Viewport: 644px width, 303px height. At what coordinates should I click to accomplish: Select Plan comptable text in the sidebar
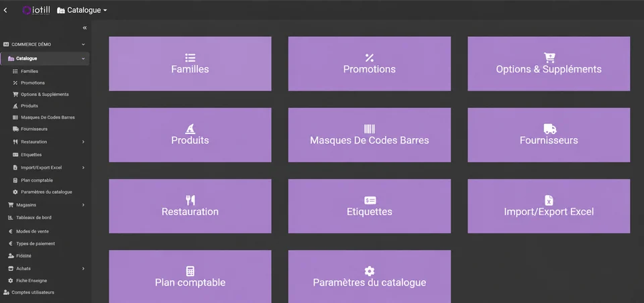[x=37, y=180]
